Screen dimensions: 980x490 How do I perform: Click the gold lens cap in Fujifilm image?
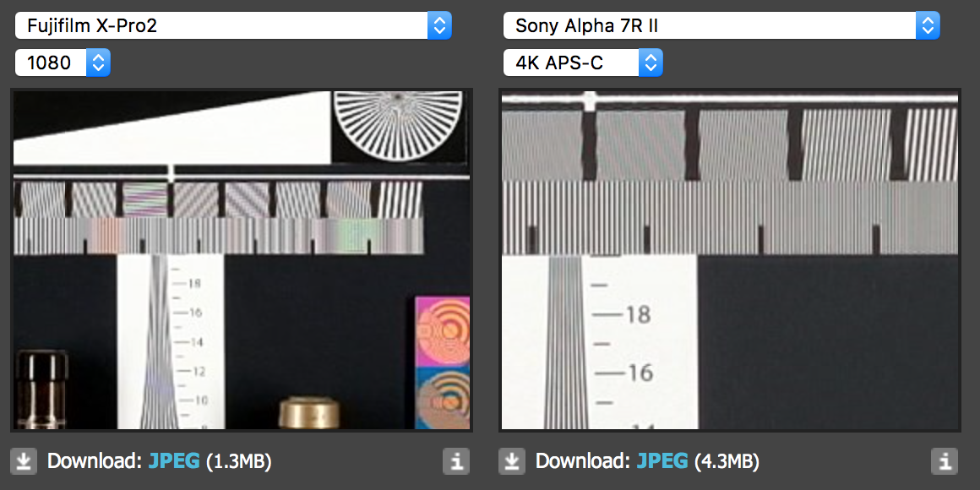click(308, 412)
